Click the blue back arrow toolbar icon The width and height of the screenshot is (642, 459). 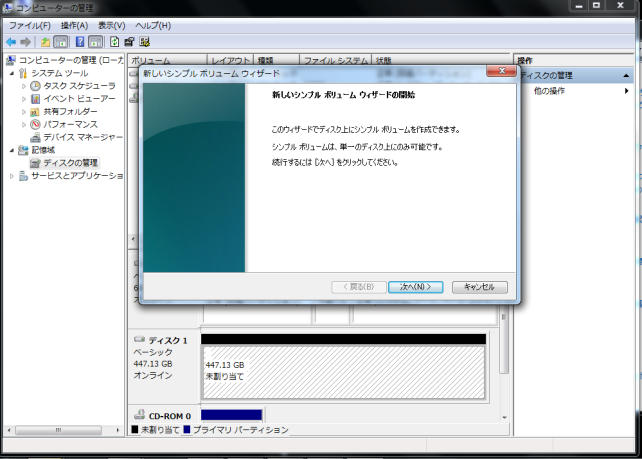pos(11,42)
